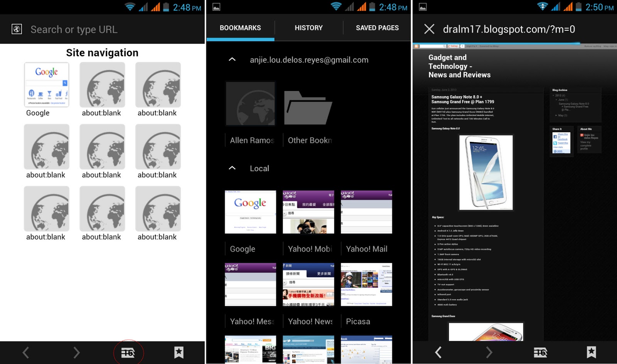Tap the X icon to stop loading page

(429, 29)
